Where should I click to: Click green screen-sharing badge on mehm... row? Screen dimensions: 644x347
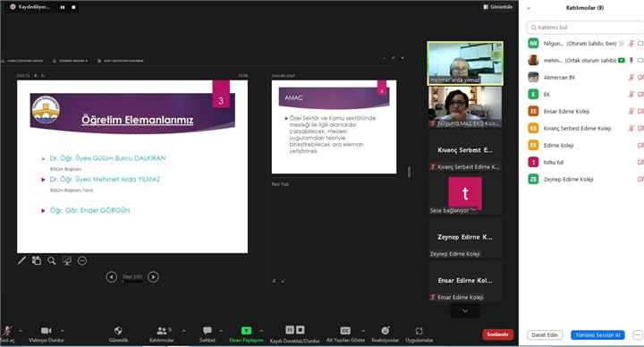pyautogui.click(x=622, y=60)
